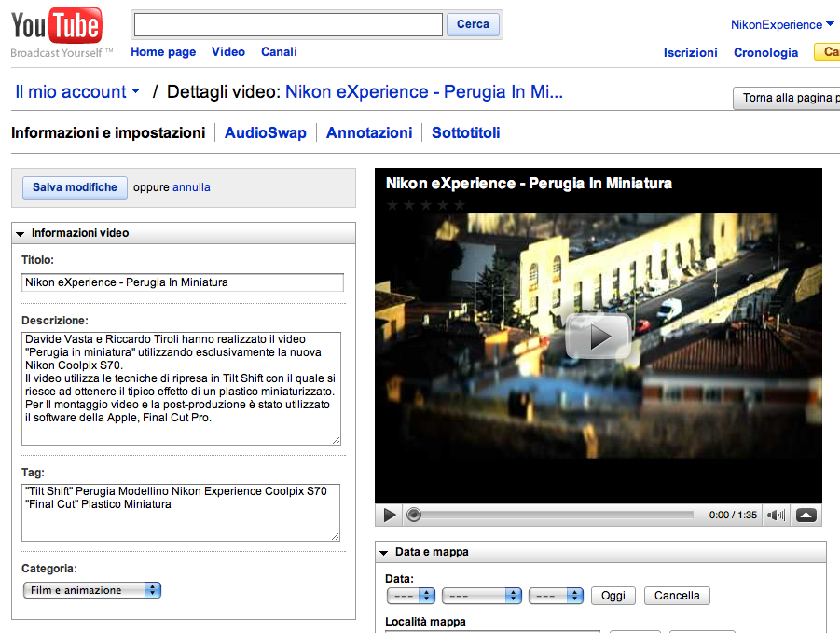Viewport: 840px width, 633px height.
Task: Open the first date dropdown
Action: (411, 596)
